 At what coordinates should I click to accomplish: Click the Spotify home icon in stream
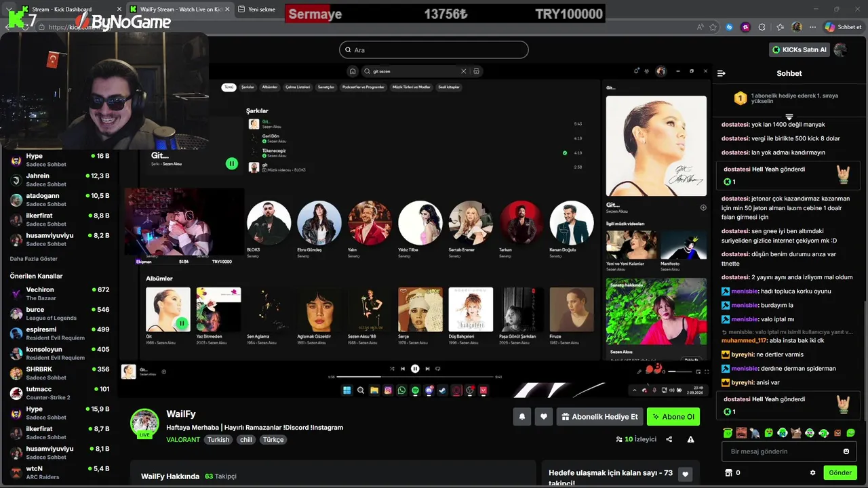pyautogui.click(x=353, y=71)
